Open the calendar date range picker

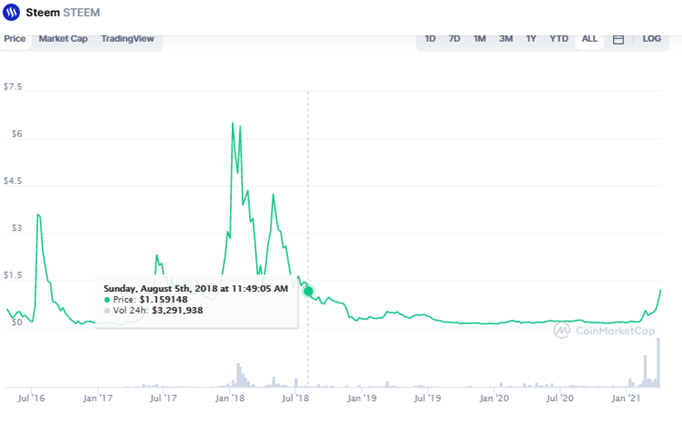(x=618, y=39)
